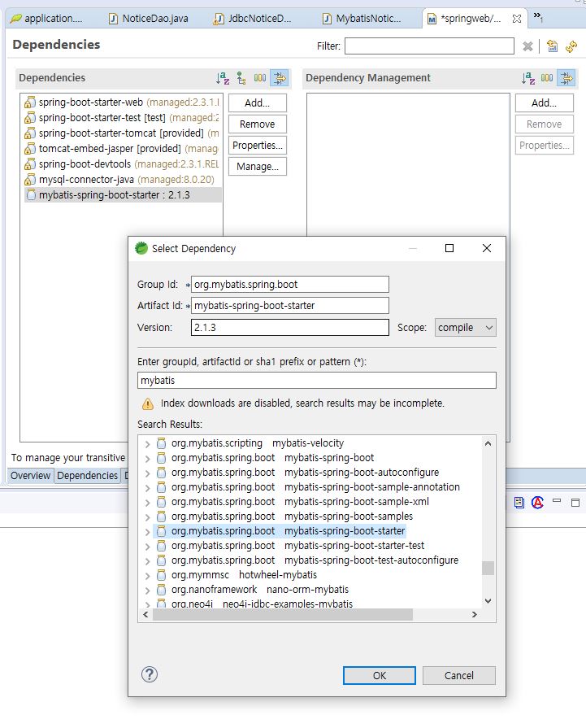The height and width of the screenshot is (728, 586).
Task: Select mybatis-spring-boot-starter : 2.1.3 entry
Action: click(x=123, y=195)
